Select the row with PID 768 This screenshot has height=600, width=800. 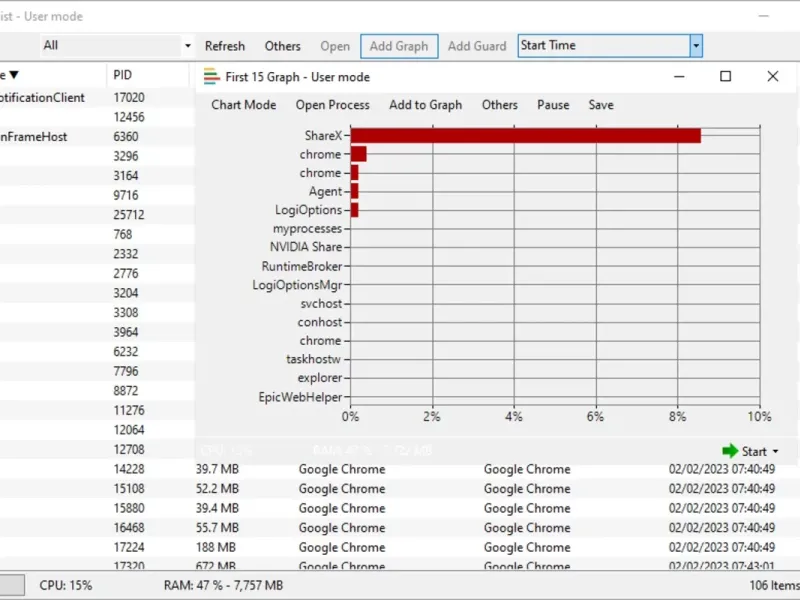[97, 235]
